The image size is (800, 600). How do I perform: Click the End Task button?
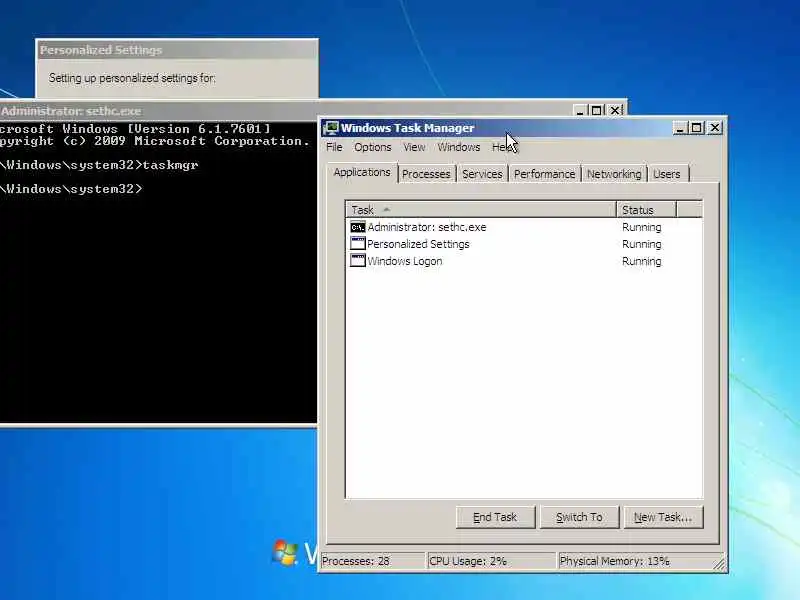point(495,517)
